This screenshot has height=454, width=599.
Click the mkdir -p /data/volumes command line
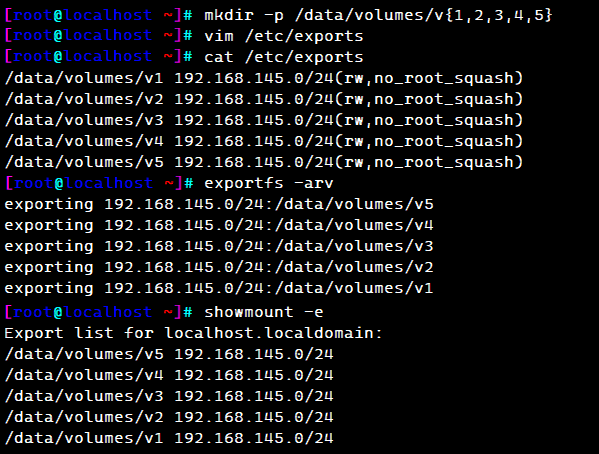[x=378, y=15]
